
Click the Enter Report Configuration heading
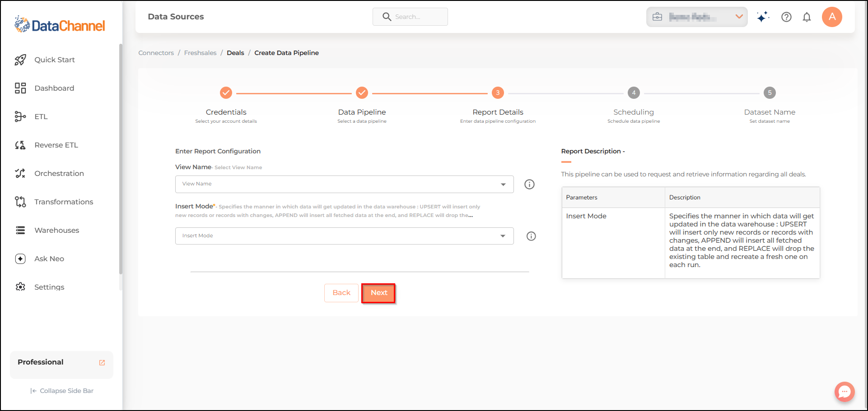pos(218,151)
